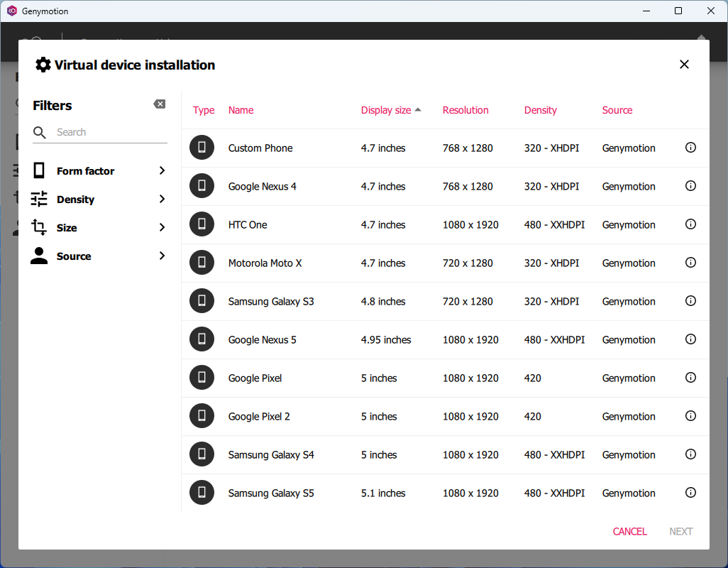Image resolution: width=728 pixels, height=568 pixels.
Task: Open the Source filter label
Action: pyautogui.click(x=73, y=256)
